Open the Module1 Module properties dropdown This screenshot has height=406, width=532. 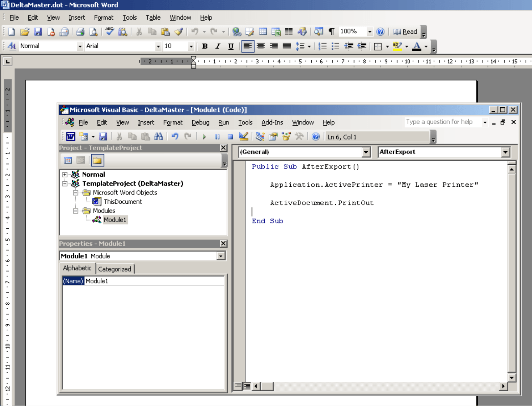click(x=221, y=256)
